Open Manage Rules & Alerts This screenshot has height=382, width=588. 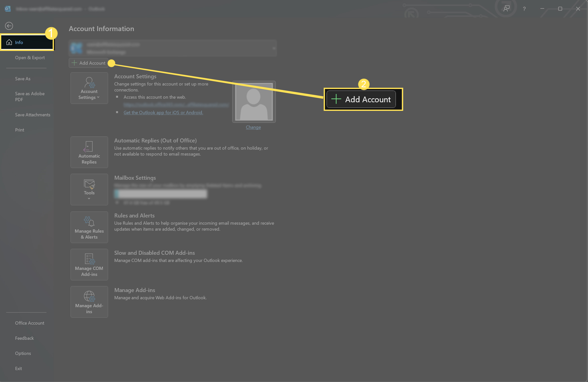(x=89, y=227)
